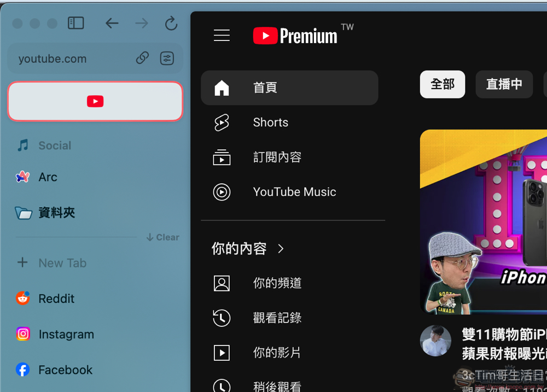The width and height of the screenshot is (547, 392).
Task: Open site controls icon in address bar
Action: click(x=167, y=58)
